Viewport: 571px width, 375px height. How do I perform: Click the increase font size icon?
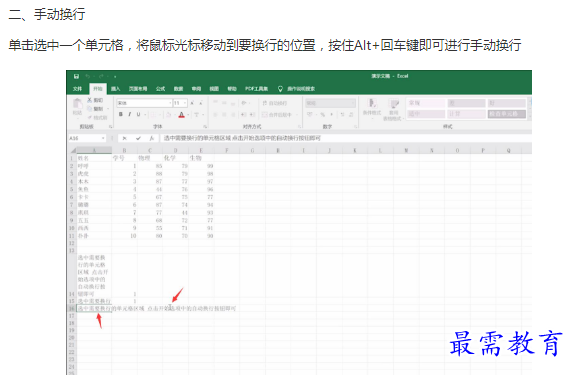[192, 103]
